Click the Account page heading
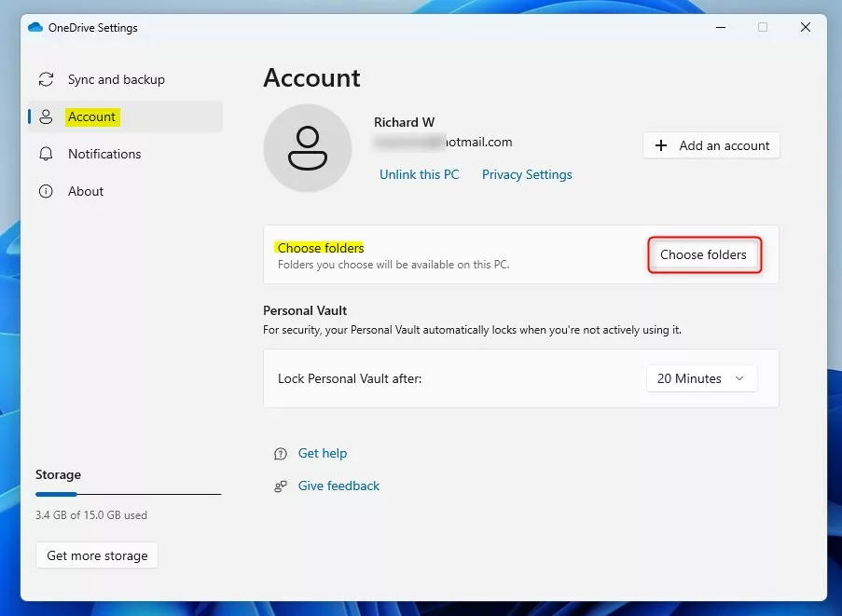The height and width of the screenshot is (616, 842). point(312,77)
